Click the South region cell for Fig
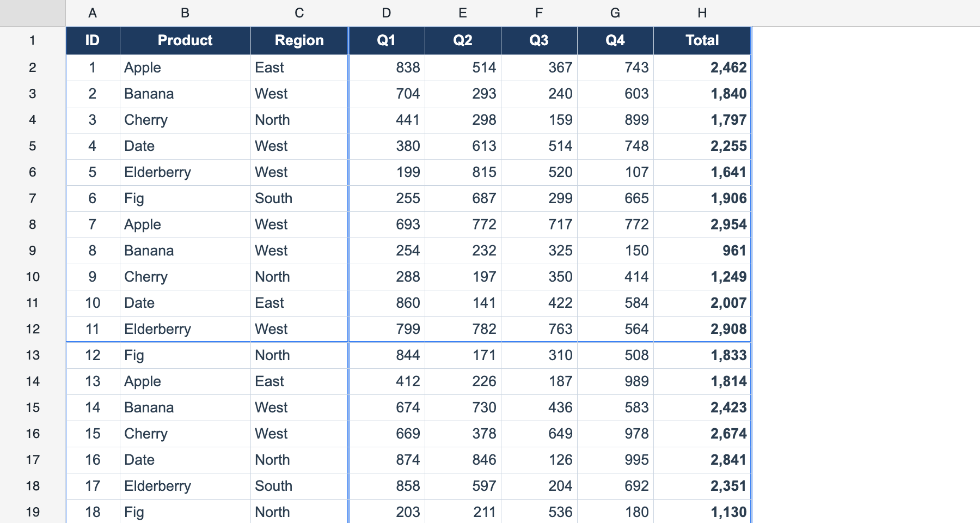Image resolution: width=980 pixels, height=523 pixels. tap(299, 198)
